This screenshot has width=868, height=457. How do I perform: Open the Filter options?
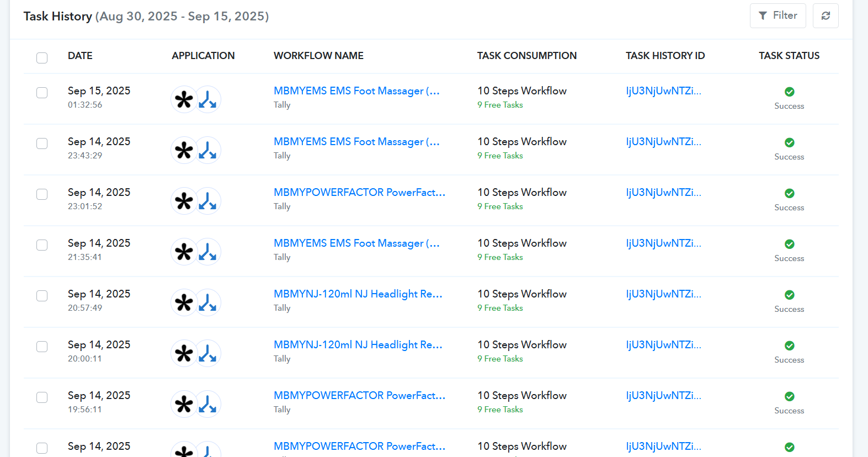pos(778,15)
